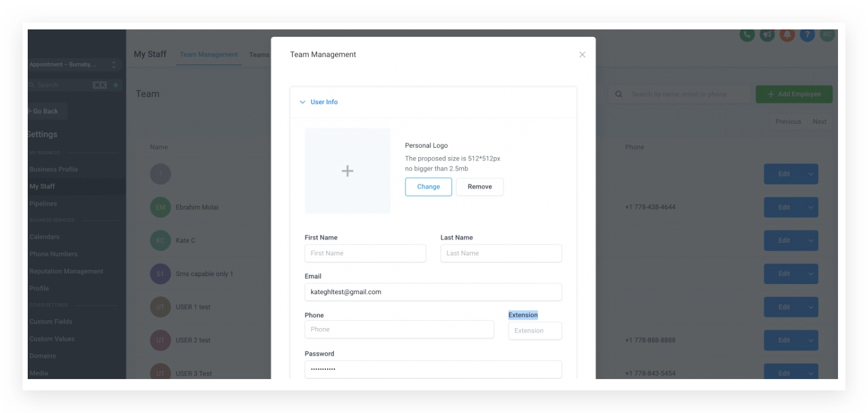Click phone number +1 778-438-4644
Viewport: 868px width, 413px height.
click(x=650, y=207)
